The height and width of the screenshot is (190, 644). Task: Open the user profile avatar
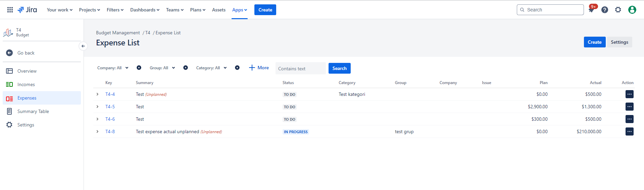632,10
